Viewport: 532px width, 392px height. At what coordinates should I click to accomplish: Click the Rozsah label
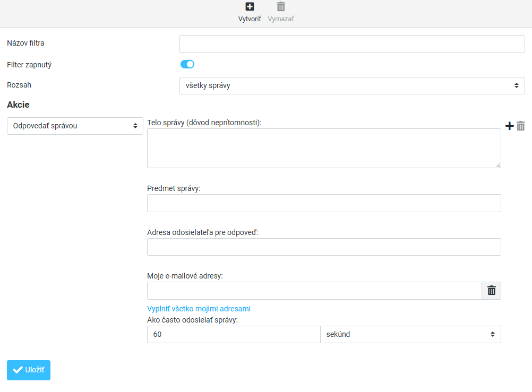pyautogui.click(x=19, y=85)
